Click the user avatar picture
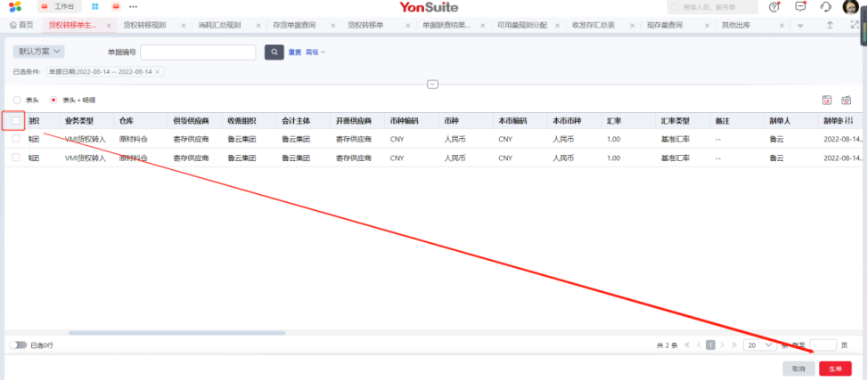 point(849,7)
